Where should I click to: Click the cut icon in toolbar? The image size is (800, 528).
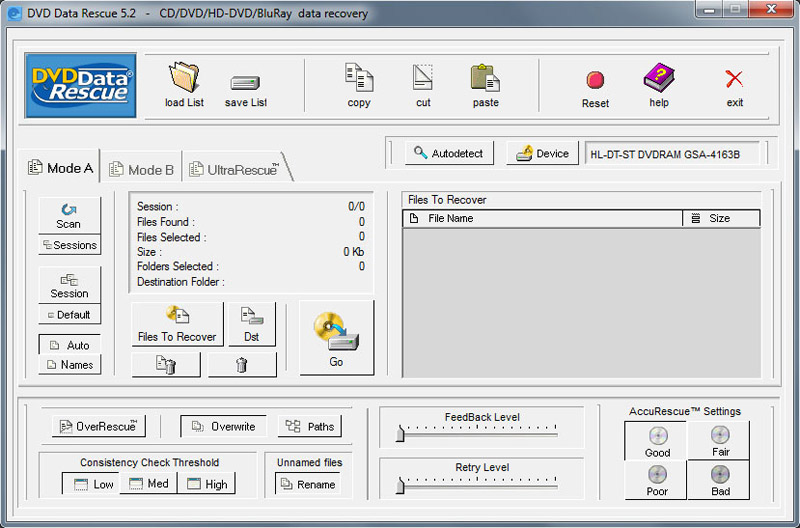422,78
